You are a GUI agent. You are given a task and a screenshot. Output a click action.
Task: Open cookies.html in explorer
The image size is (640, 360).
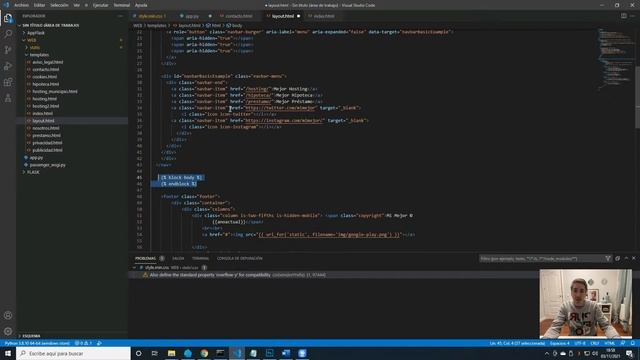(x=44, y=77)
